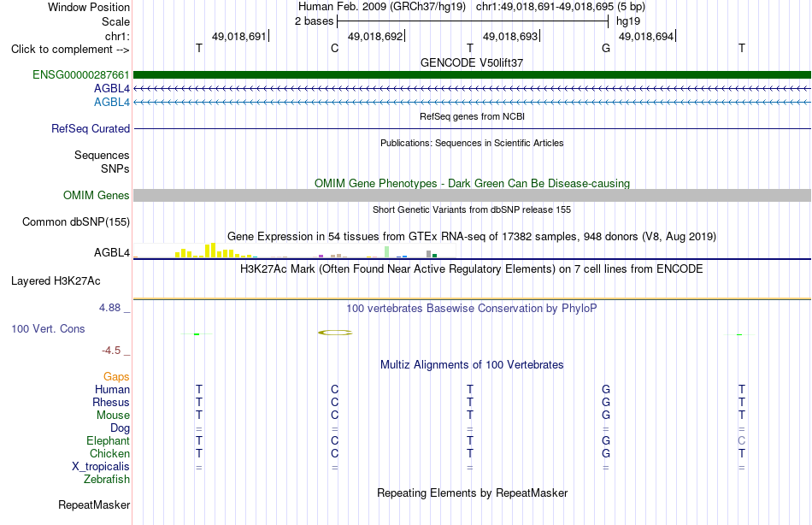This screenshot has width=812, height=525.
Task: Select the Human alignment row label
Action: coord(112,389)
